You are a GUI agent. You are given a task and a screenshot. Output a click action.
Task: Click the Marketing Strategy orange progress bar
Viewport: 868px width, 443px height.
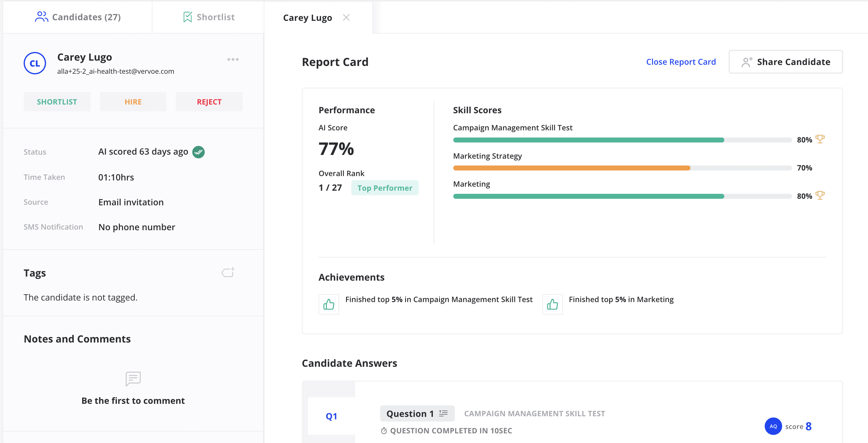[x=622, y=168]
